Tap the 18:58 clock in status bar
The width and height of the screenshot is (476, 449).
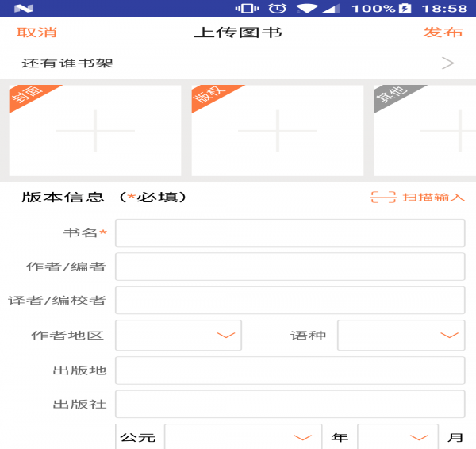(x=444, y=9)
